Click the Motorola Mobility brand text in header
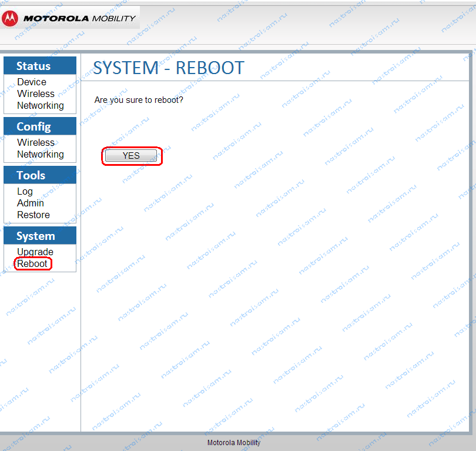Screen dimensions: 476x451 (79, 18)
